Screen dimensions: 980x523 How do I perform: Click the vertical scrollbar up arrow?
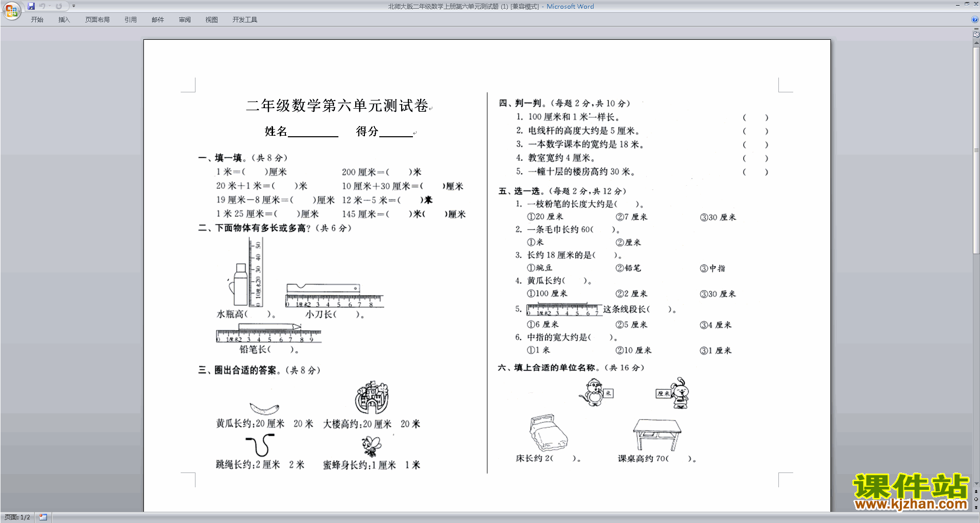click(976, 43)
